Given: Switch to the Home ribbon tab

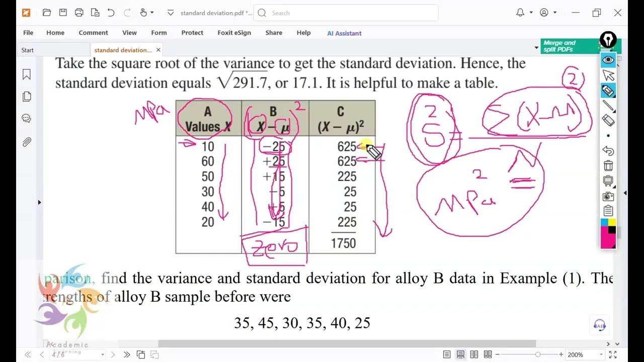Looking at the screenshot, I should point(55,33).
